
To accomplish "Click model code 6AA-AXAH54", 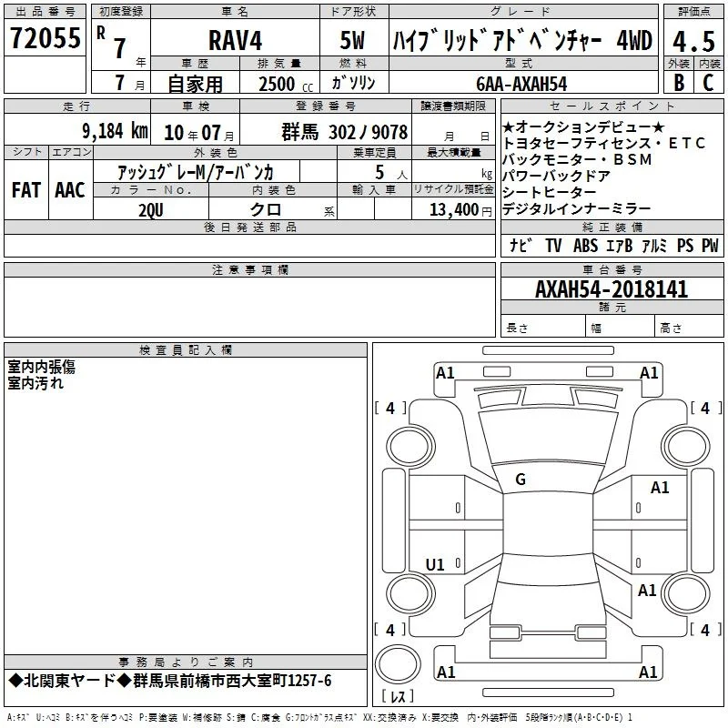I will click(521, 84).
